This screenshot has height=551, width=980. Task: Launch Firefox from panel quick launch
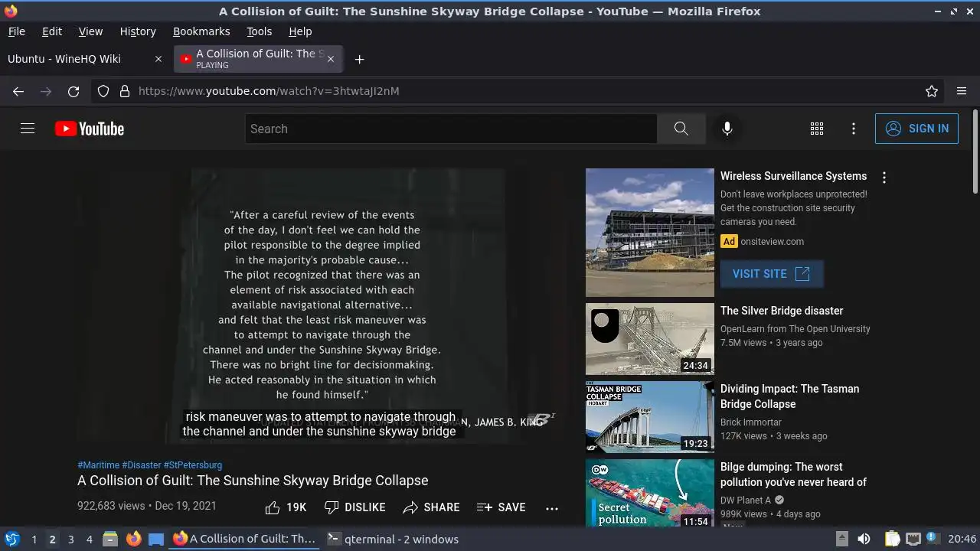[133, 539]
